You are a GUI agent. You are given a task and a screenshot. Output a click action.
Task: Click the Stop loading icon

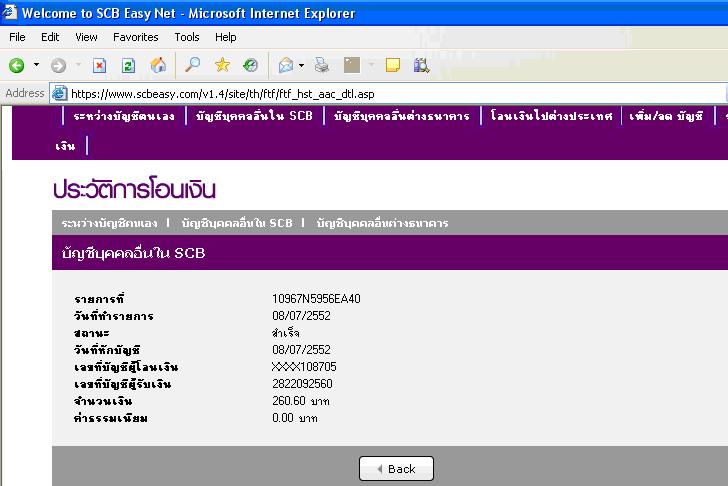tap(99, 65)
